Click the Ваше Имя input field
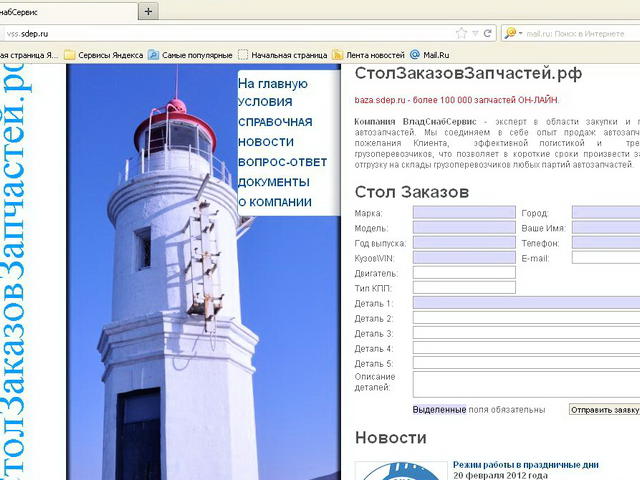640x480 pixels. [x=606, y=227]
